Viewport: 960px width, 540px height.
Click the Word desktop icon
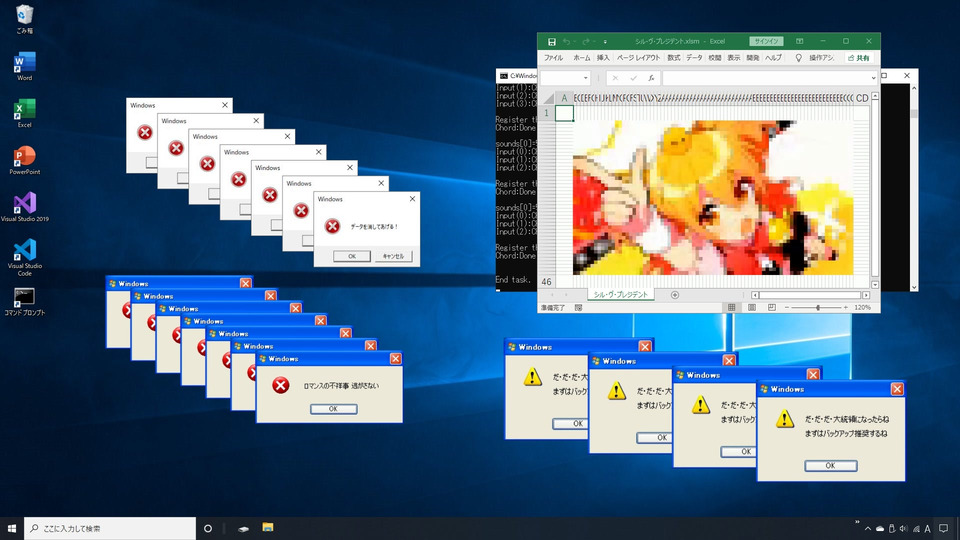pos(24,64)
